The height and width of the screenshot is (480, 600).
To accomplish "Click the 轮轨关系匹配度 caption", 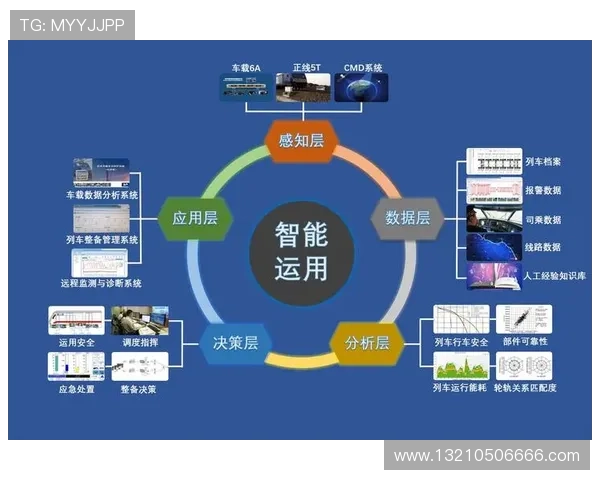I will point(525,388).
